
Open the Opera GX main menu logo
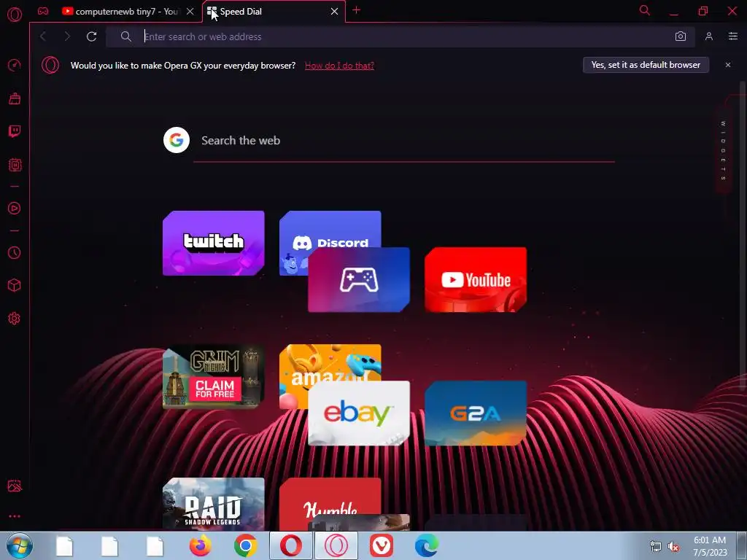[x=15, y=15]
